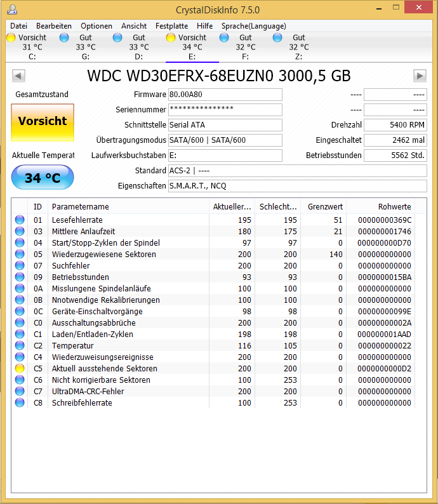Click the yellow Vorsicht health status button

[43, 122]
